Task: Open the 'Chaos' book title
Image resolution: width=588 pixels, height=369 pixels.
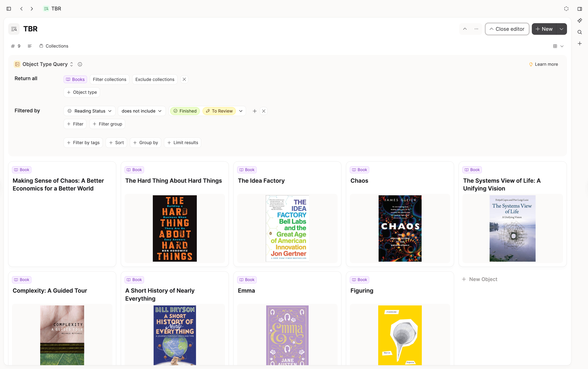Action: point(359,181)
